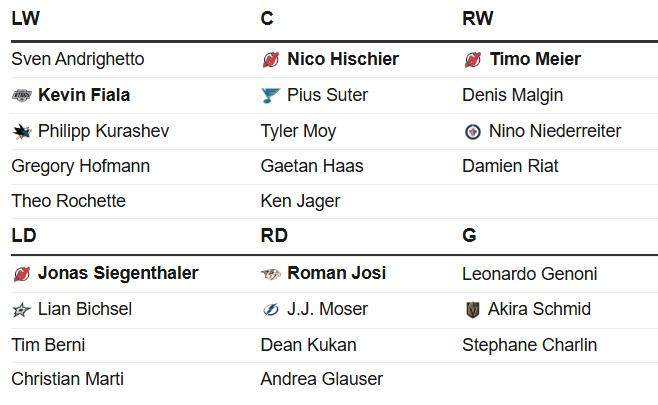Click the Devils logo beside Nico Hischier
The image size is (658, 405).
click(271, 60)
